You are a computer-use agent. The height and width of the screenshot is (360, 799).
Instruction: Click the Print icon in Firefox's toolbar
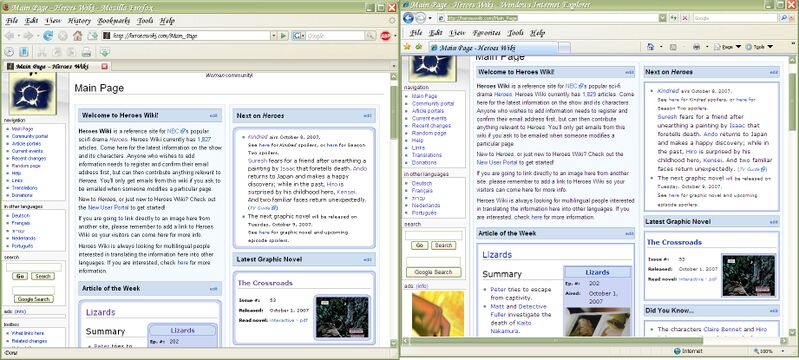pos(86,52)
